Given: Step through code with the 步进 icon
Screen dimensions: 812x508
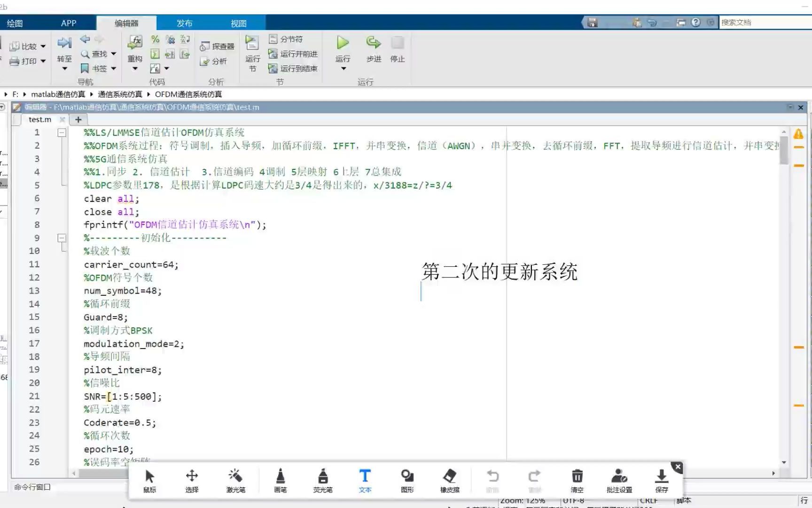Looking at the screenshot, I should [373, 49].
